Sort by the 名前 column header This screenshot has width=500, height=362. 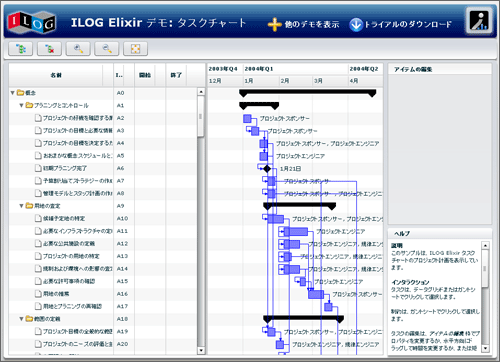coord(56,75)
